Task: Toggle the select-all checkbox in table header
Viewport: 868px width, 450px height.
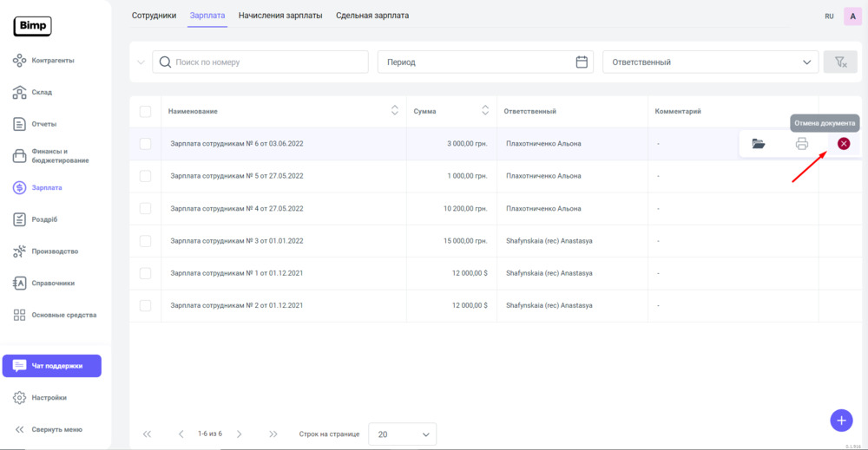Action: pyautogui.click(x=145, y=112)
